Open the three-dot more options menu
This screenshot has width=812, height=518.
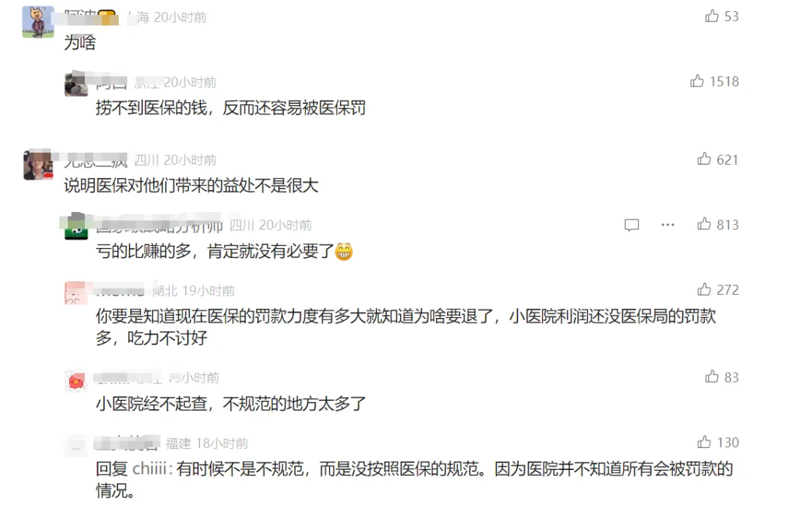point(668,225)
